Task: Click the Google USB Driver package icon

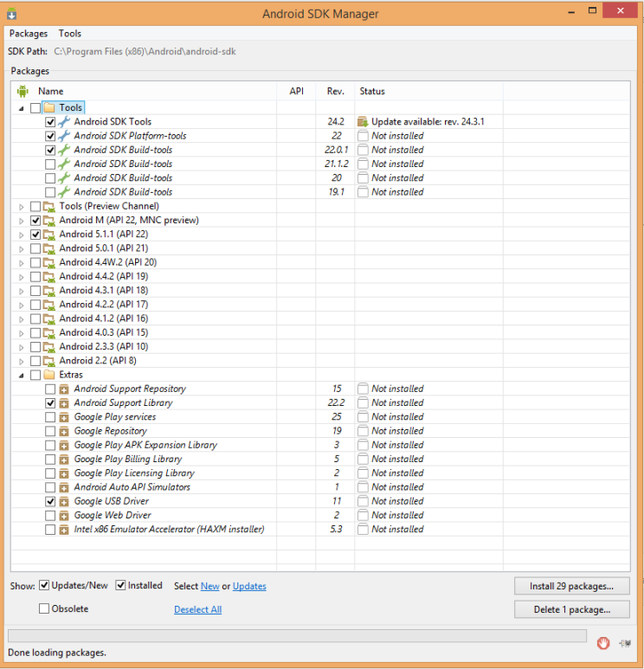Action: click(64, 501)
